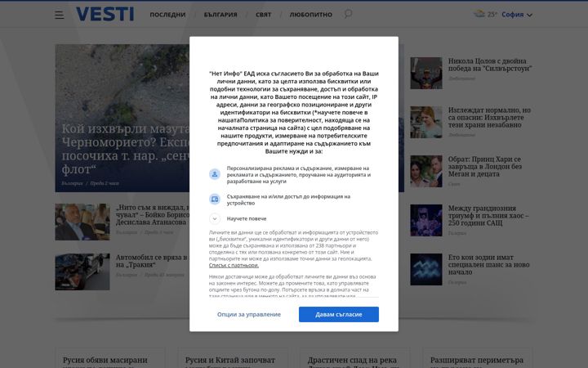Viewport: 588px width, 368px height.
Task: Open Русия обяви масирани article card
Action: click(x=110, y=358)
